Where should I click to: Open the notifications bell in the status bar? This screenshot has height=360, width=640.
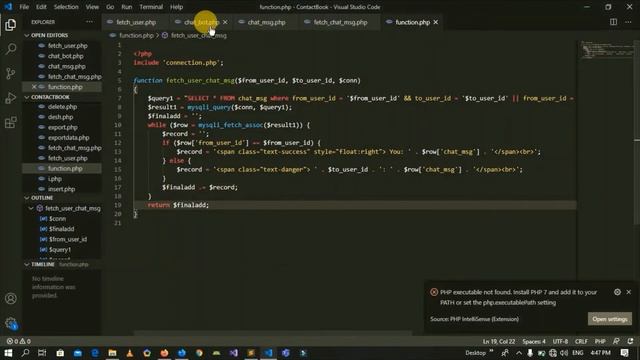click(630, 341)
